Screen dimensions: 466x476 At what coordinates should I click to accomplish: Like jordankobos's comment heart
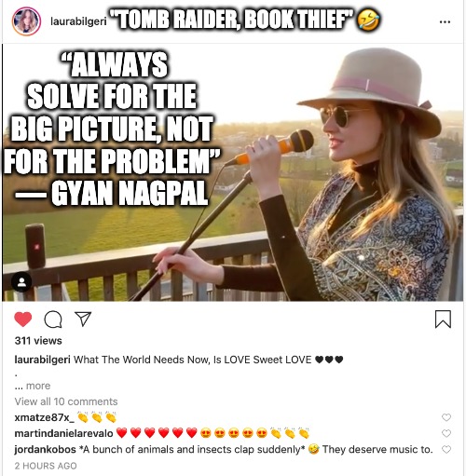[x=446, y=449]
